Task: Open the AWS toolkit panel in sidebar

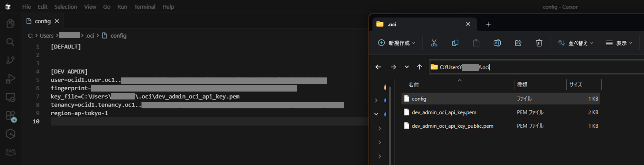Action: click(10, 152)
